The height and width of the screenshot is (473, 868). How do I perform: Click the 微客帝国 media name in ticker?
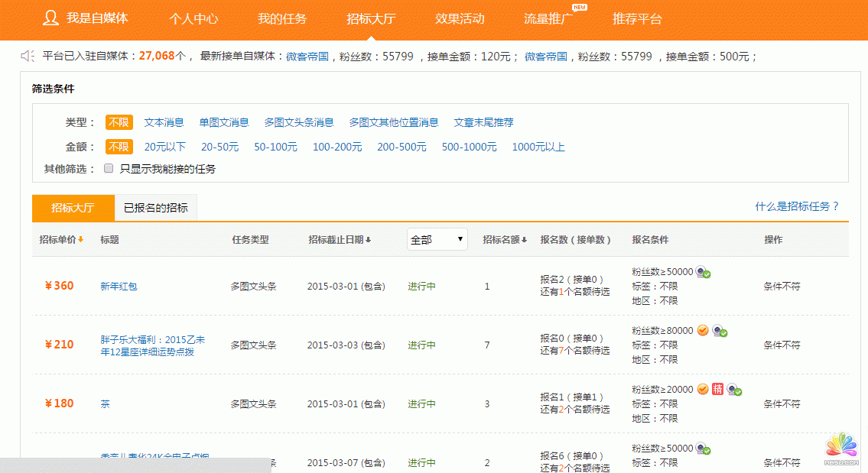(307, 56)
